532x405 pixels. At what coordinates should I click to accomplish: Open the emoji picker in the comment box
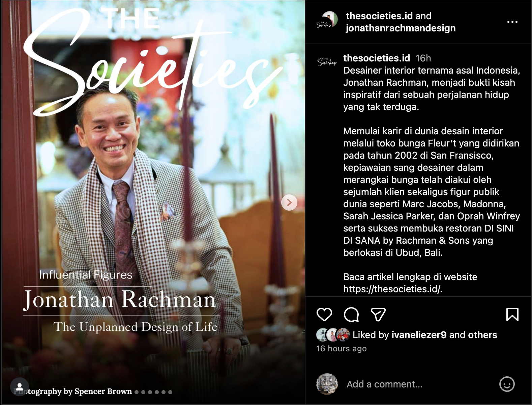point(507,384)
